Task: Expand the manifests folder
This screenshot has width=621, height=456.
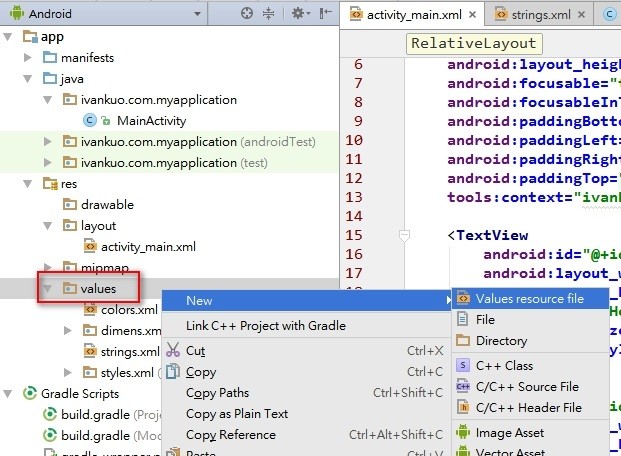Action: 28,58
